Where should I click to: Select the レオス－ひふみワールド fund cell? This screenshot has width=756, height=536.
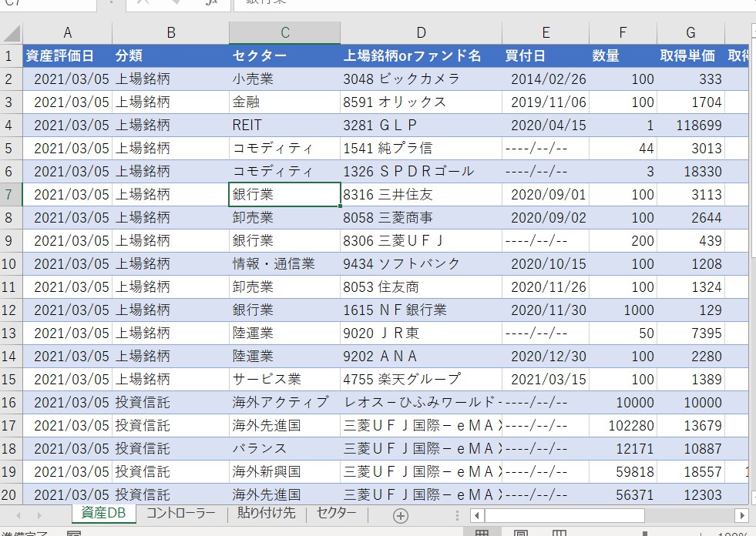click(421, 403)
